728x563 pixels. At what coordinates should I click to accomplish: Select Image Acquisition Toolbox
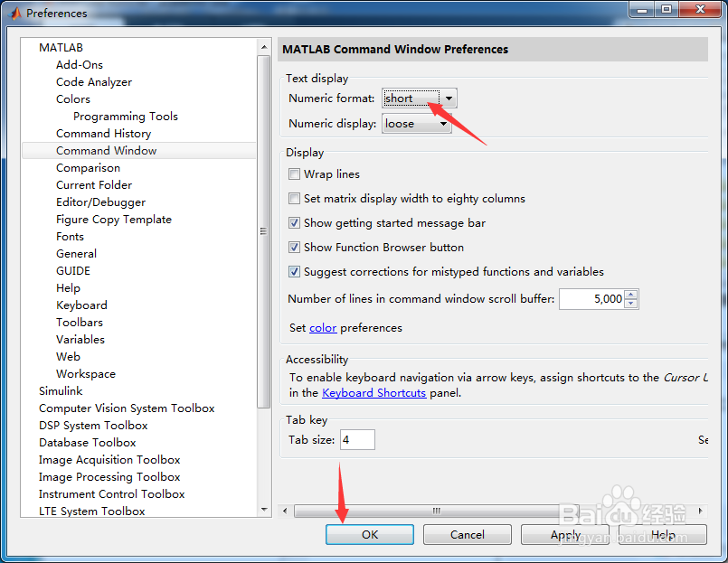point(109,460)
